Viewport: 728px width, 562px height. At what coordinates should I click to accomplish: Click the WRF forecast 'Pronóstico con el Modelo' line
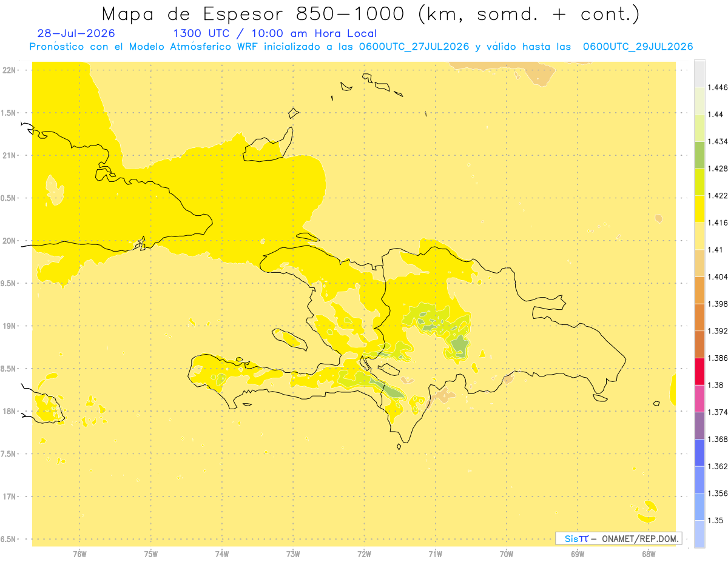[x=361, y=47]
